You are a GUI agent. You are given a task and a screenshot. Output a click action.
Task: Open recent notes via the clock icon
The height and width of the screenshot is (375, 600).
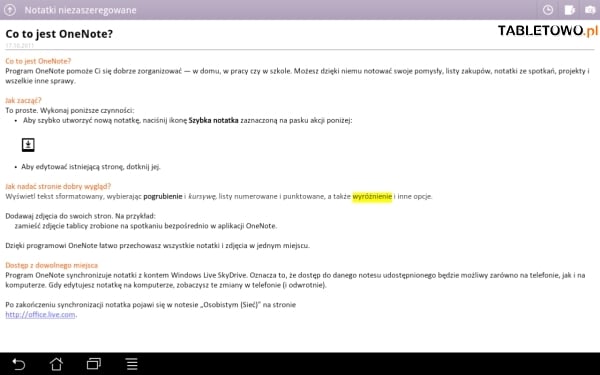pyautogui.click(x=548, y=10)
